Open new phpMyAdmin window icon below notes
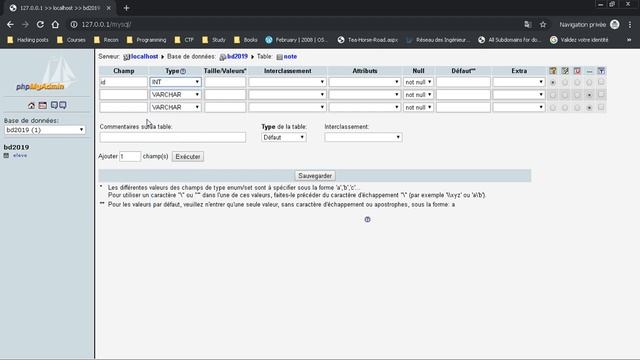The image size is (640, 360). tap(367, 220)
